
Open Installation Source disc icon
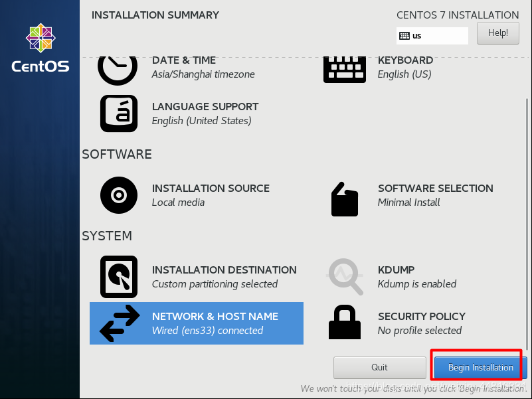(x=119, y=195)
